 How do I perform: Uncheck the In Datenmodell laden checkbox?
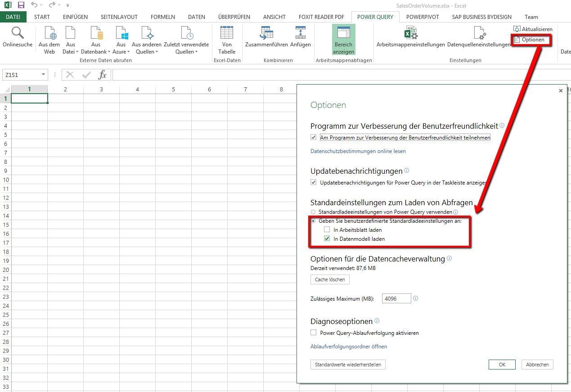(x=327, y=239)
